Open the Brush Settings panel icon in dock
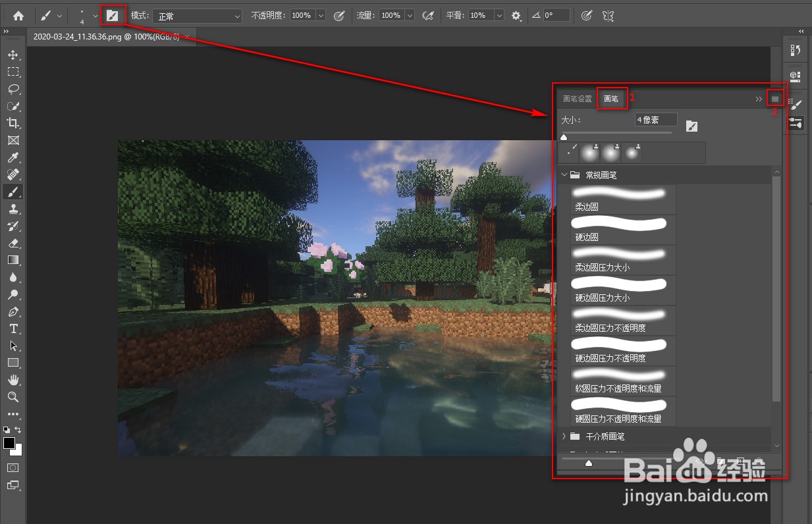This screenshot has height=524, width=812. (x=796, y=122)
